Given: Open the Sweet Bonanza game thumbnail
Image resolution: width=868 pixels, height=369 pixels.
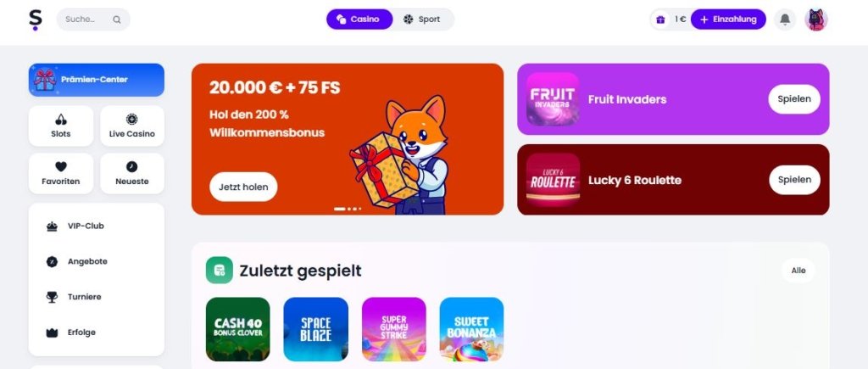Looking at the screenshot, I should (x=471, y=329).
